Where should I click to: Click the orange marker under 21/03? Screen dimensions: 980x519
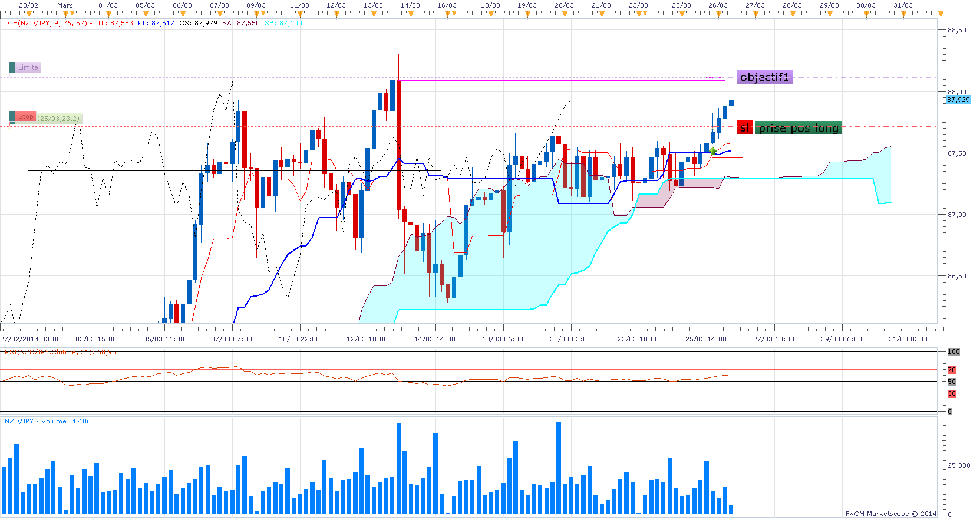click(602, 14)
